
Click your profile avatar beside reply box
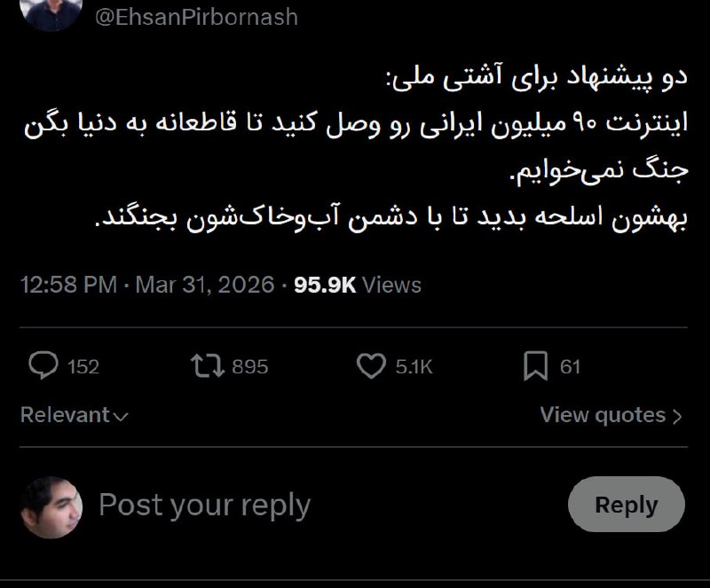51,506
